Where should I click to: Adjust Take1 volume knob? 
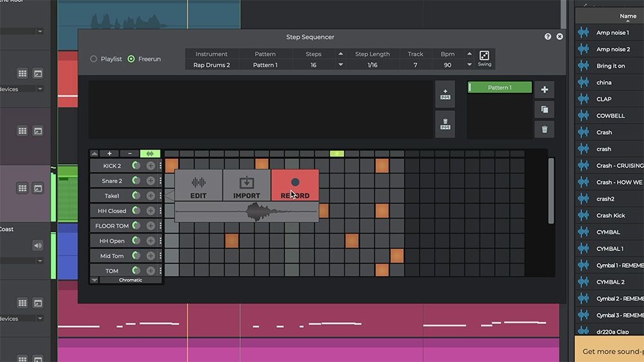pos(136,196)
